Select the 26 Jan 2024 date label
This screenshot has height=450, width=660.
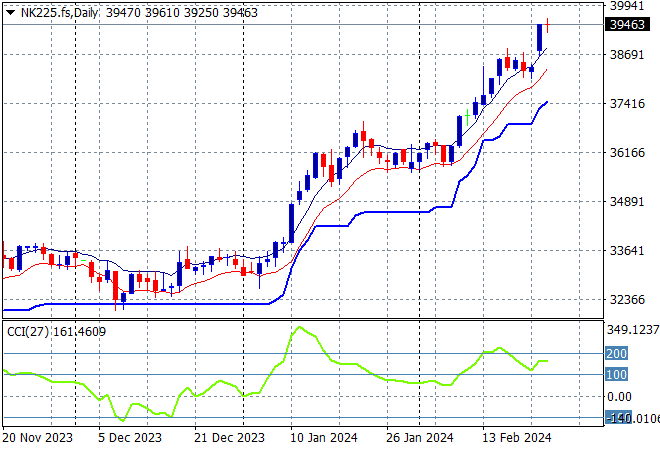[x=420, y=438]
